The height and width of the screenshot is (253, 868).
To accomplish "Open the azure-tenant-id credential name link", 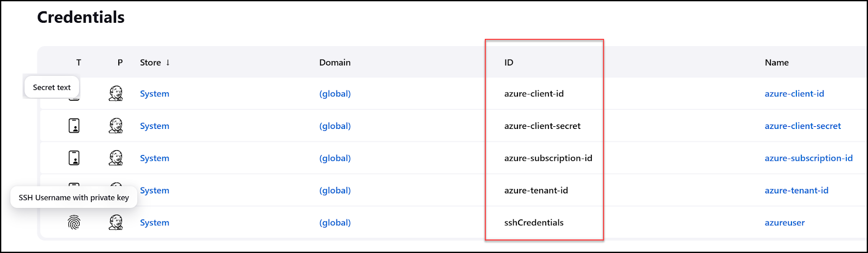I will pyautogui.click(x=796, y=190).
